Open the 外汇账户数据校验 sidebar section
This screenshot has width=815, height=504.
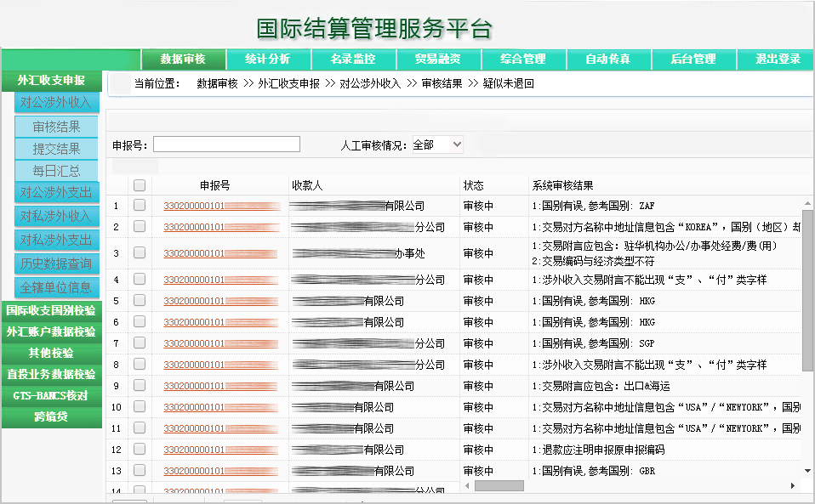pyautogui.click(x=51, y=331)
